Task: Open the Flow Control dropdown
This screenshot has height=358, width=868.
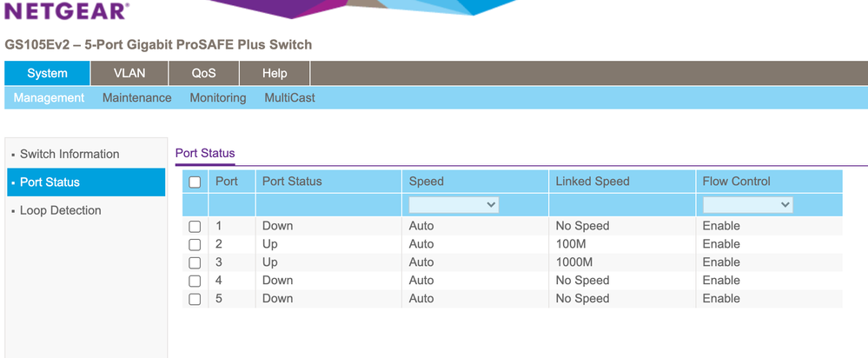Action: point(747,205)
